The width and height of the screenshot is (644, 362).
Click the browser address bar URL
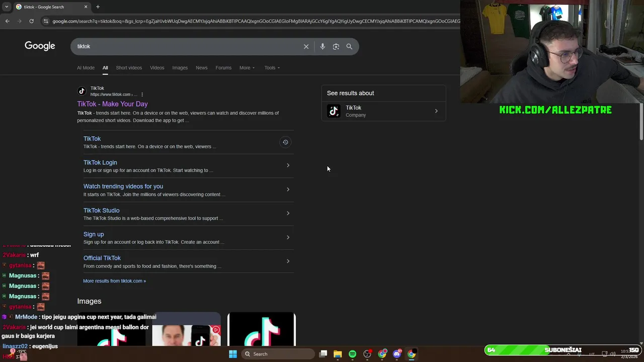[x=256, y=21]
